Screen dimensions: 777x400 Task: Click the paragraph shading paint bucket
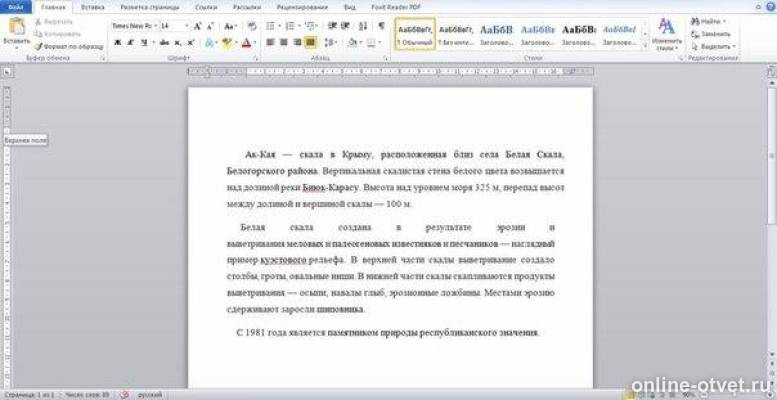(x=352, y=43)
